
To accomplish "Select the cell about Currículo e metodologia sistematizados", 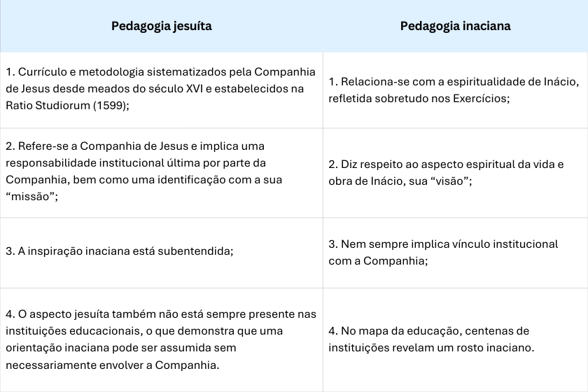I will (161, 89).
